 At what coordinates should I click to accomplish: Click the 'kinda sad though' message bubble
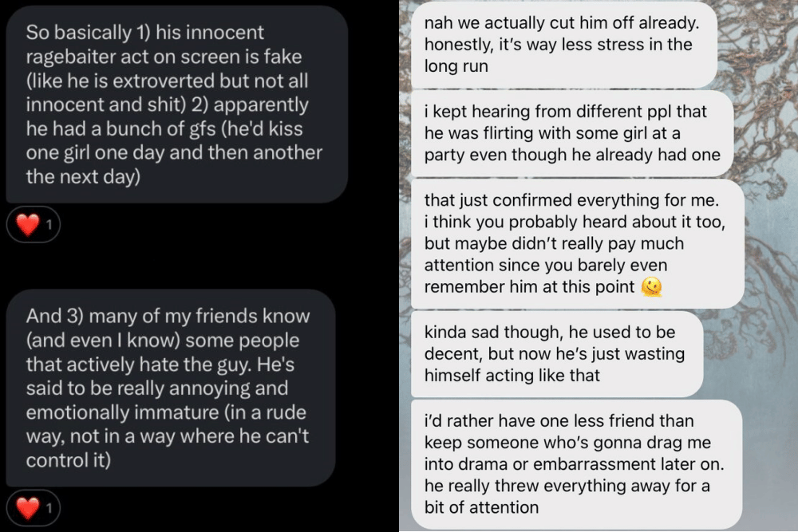tap(555, 354)
